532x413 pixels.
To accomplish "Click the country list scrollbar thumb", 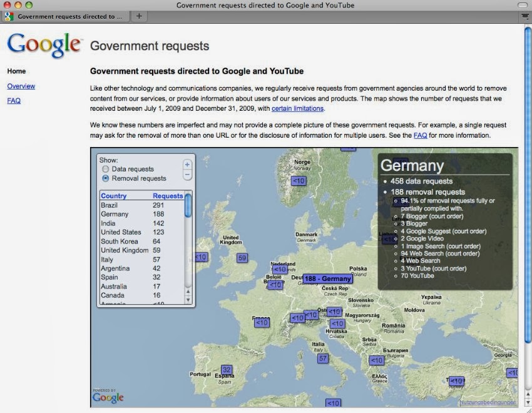I will [x=188, y=205].
